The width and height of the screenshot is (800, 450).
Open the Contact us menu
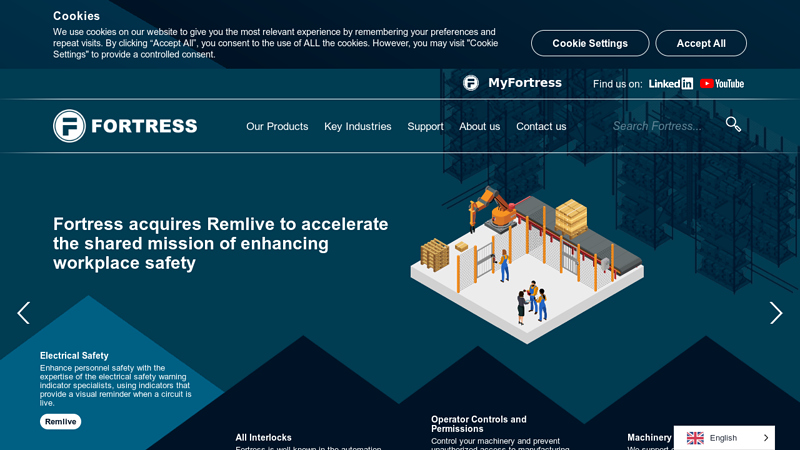tap(541, 127)
